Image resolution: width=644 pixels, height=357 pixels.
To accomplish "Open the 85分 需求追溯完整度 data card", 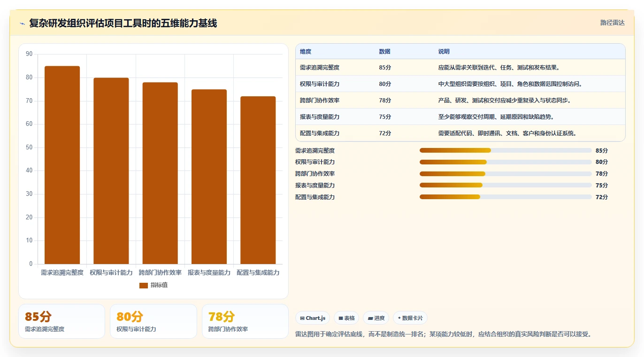I will coord(61,321).
